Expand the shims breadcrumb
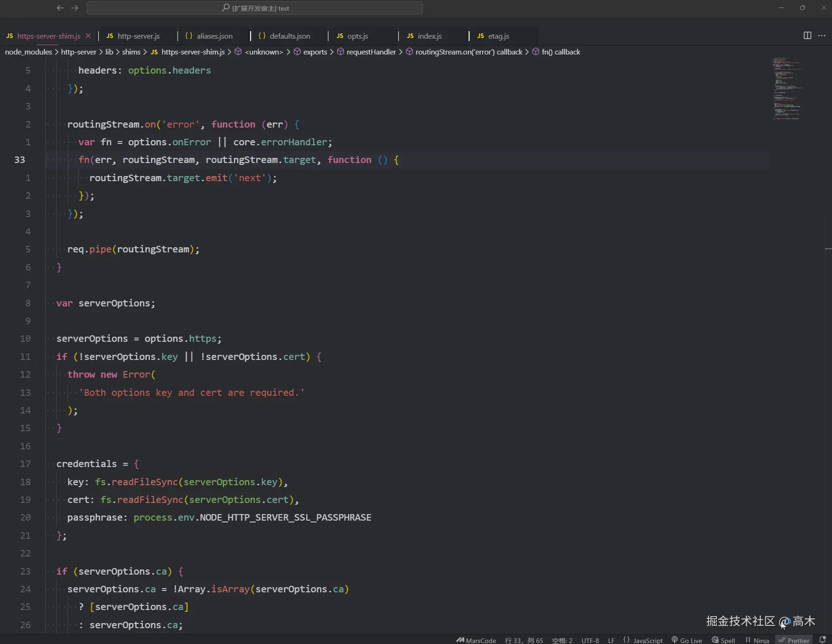The height and width of the screenshot is (644, 832). [x=131, y=52]
